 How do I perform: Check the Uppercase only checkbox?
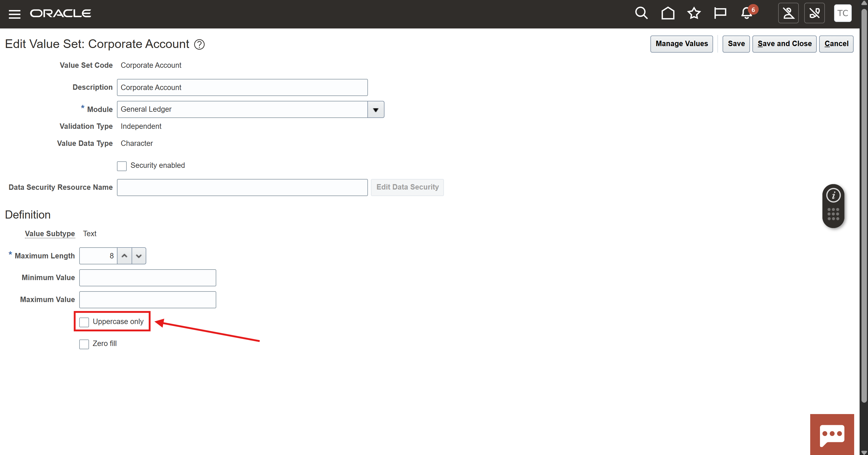[x=84, y=322]
